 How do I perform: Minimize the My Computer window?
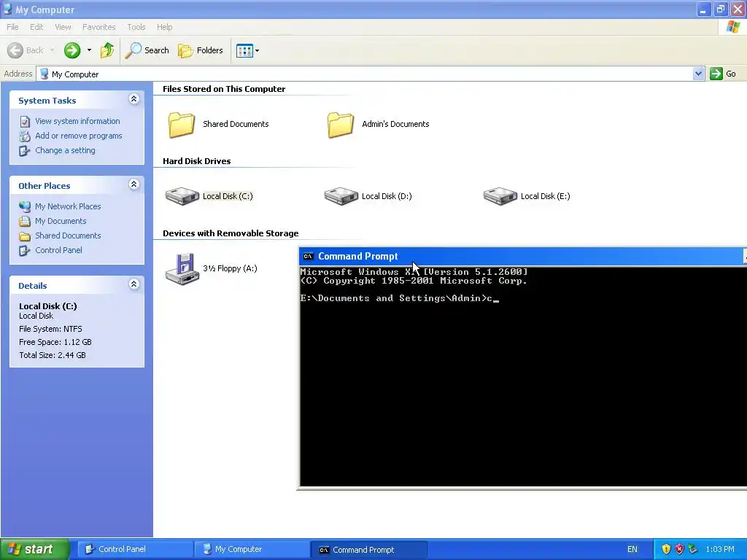(704, 9)
